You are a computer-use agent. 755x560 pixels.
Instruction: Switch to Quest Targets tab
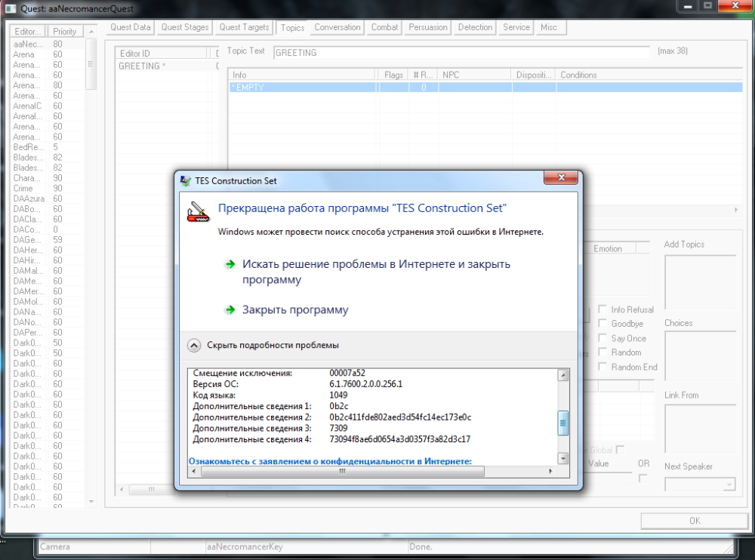tap(244, 27)
